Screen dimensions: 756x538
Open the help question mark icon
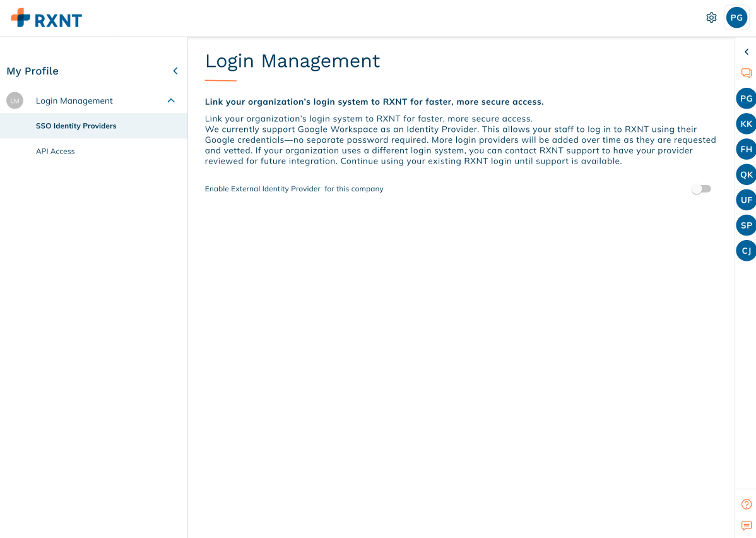pos(747,504)
